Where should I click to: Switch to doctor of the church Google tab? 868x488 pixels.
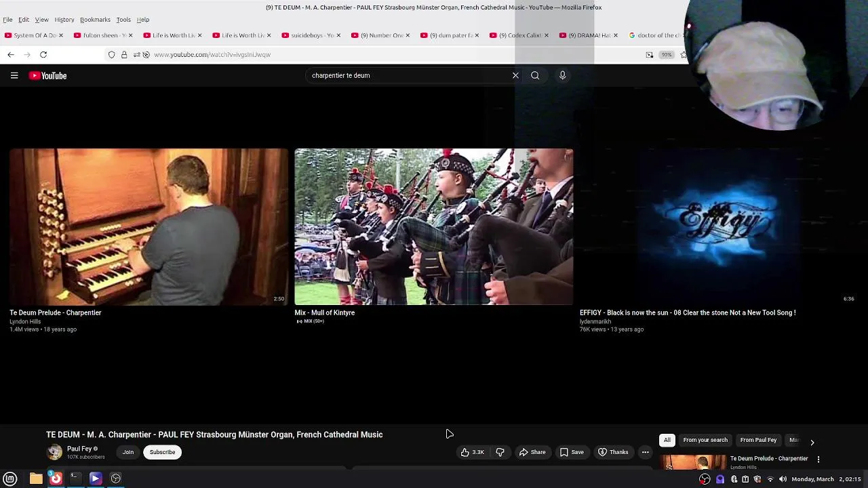(x=655, y=35)
